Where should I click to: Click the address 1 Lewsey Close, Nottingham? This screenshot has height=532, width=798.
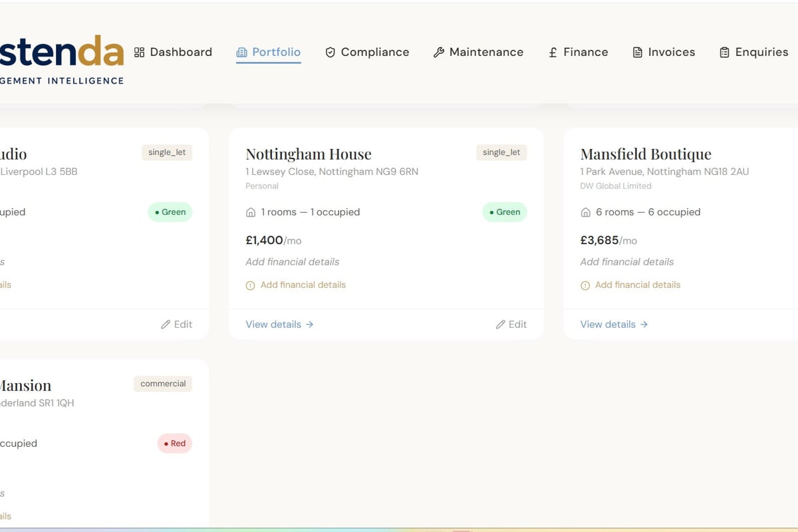[x=332, y=172]
